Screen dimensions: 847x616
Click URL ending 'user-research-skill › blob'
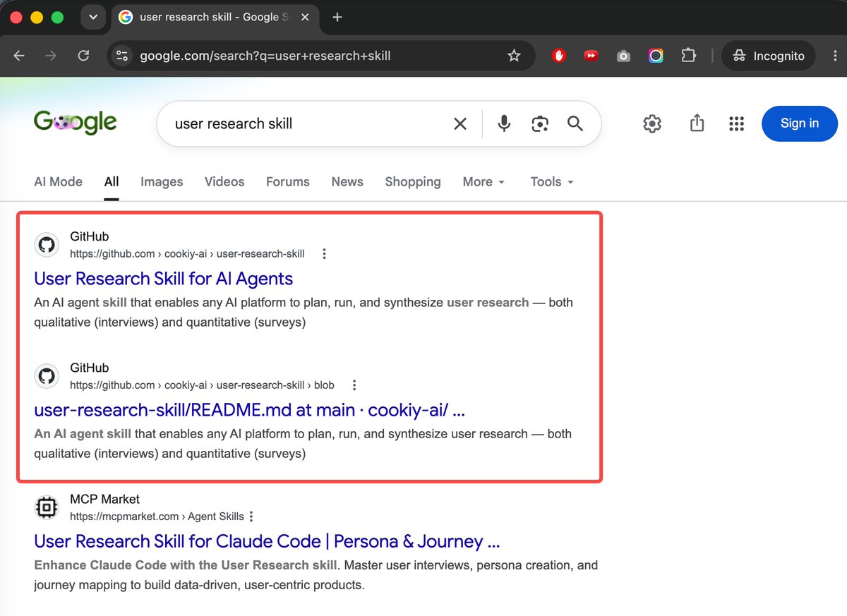point(202,385)
